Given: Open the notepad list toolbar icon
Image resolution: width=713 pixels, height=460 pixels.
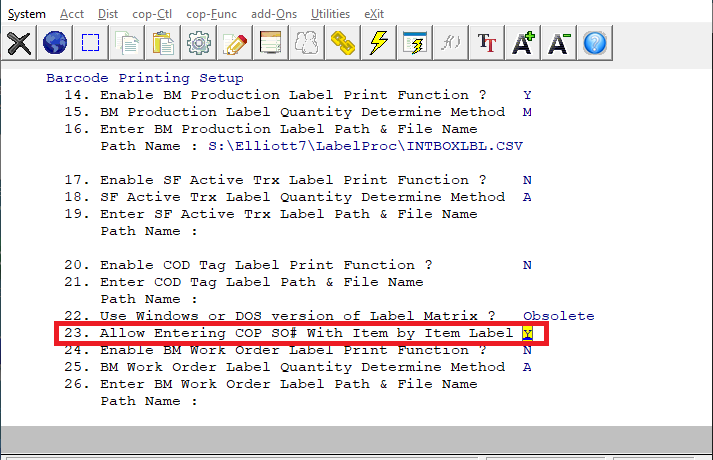Looking at the screenshot, I should point(271,43).
